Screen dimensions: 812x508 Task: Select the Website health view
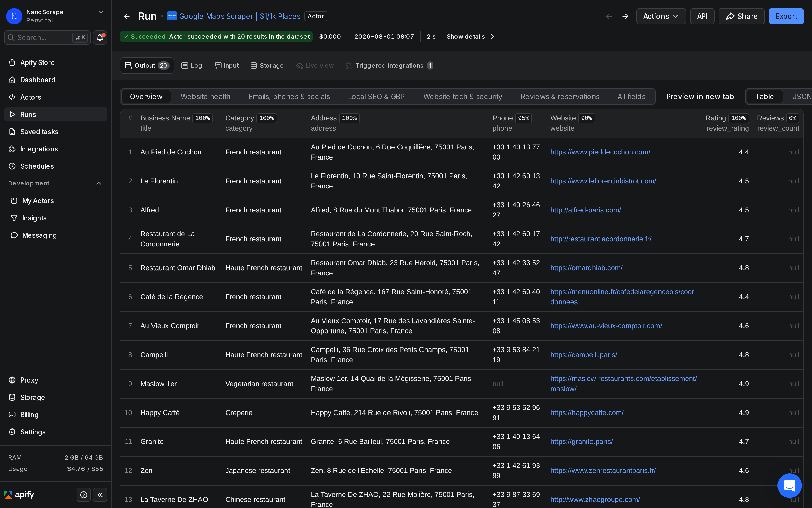pyautogui.click(x=205, y=97)
